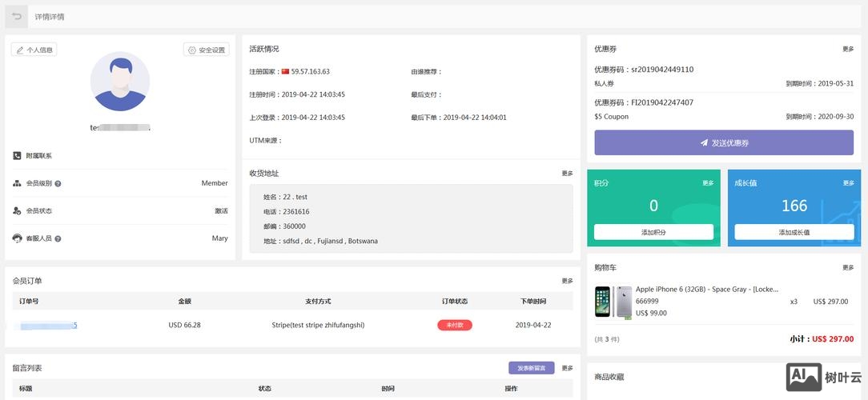Click the 标题 column header
868x400 pixels.
tap(26, 388)
